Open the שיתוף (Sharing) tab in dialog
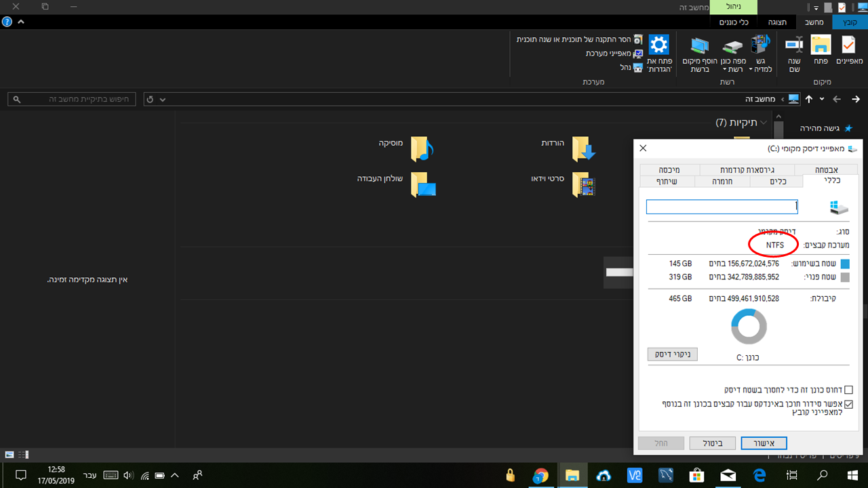This screenshot has height=488, width=868. 668,181
